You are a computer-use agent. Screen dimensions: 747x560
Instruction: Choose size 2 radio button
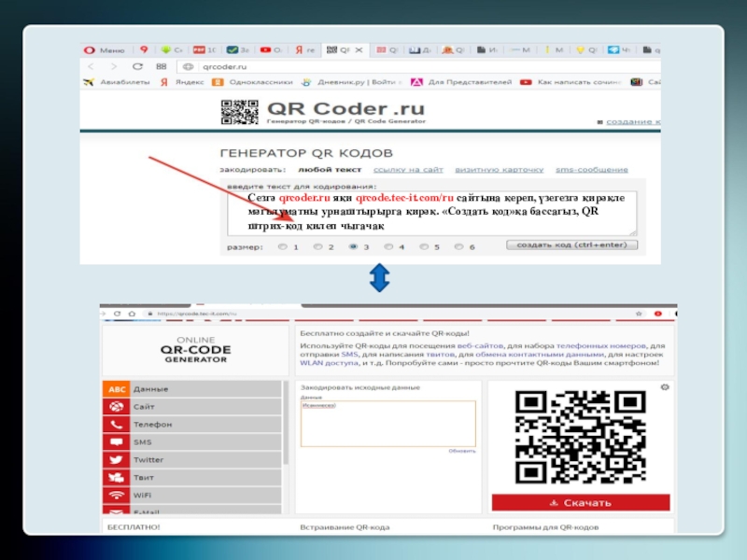coord(317,246)
